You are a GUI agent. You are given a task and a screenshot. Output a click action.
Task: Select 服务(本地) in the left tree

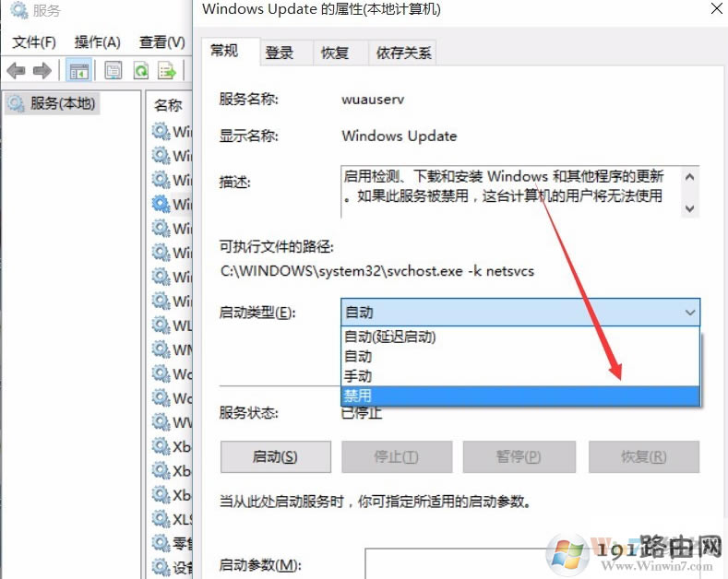[53, 103]
